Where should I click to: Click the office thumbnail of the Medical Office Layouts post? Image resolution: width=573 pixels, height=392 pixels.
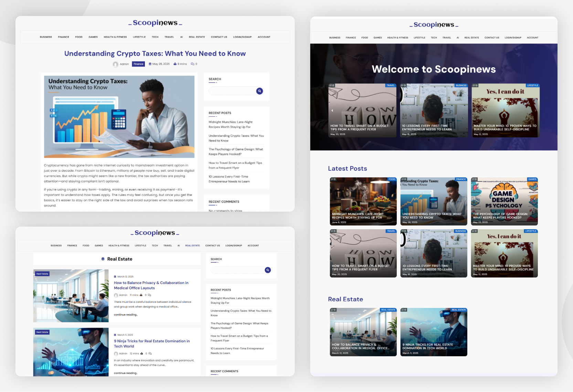tap(71, 296)
